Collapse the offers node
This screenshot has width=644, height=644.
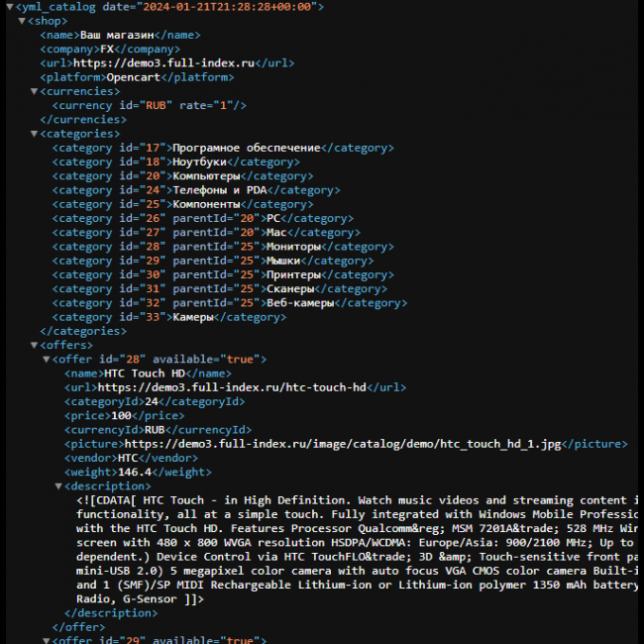[34, 346]
